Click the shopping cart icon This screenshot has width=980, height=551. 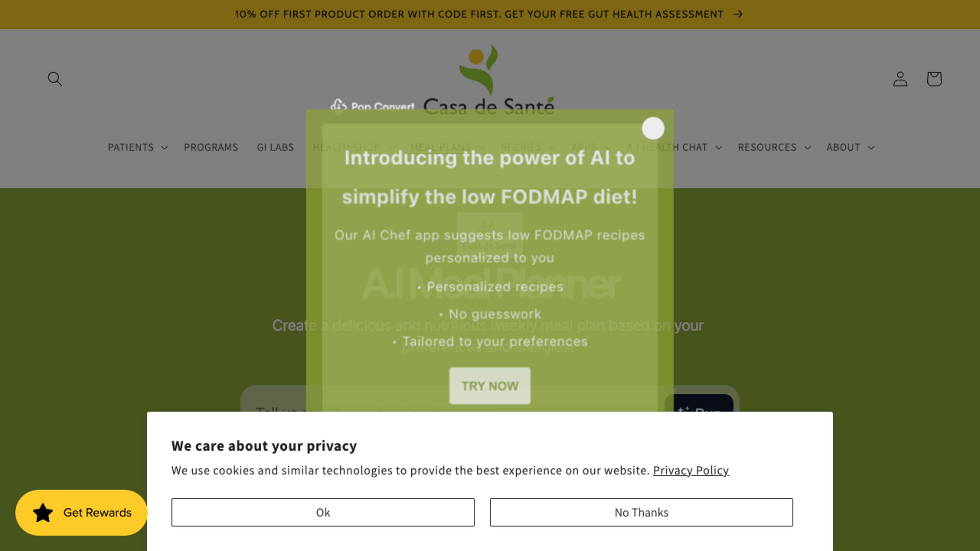934,79
